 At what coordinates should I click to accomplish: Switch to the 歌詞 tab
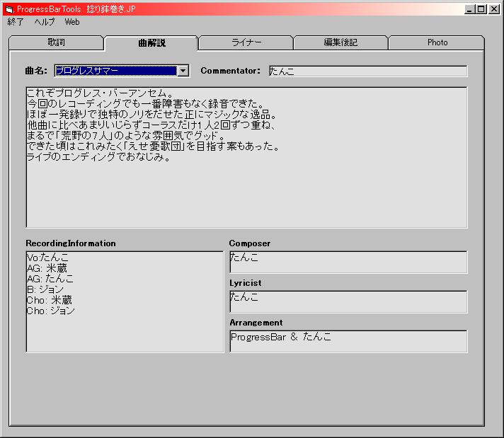tap(56, 42)
